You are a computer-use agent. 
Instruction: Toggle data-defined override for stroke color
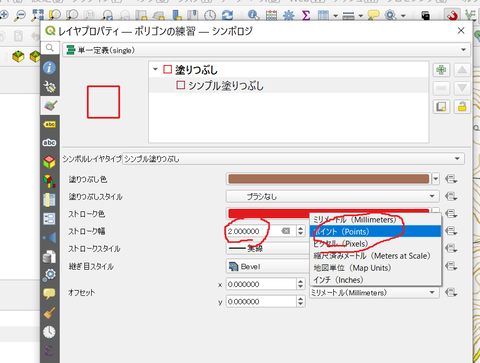[x=451, y=213]
